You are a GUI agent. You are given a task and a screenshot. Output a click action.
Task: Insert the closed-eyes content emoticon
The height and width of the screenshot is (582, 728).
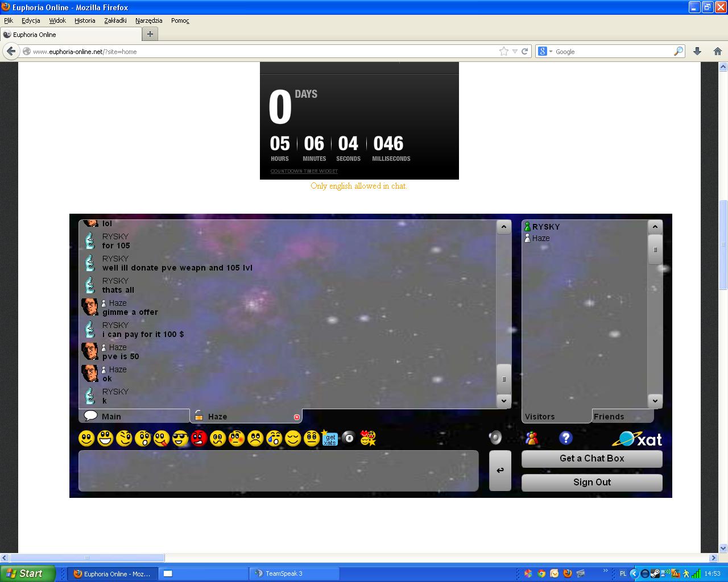[293, 438]
